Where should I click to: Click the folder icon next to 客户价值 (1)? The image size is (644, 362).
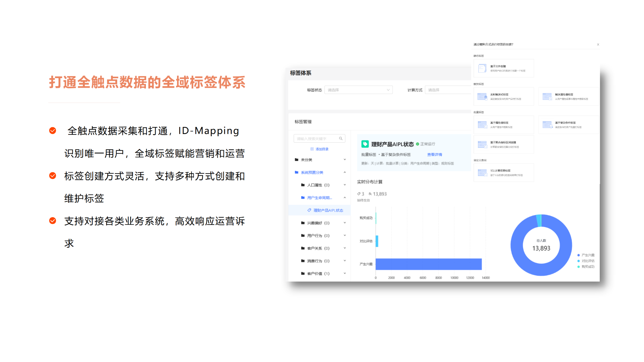pyautogui.click(x=303, y=274)
